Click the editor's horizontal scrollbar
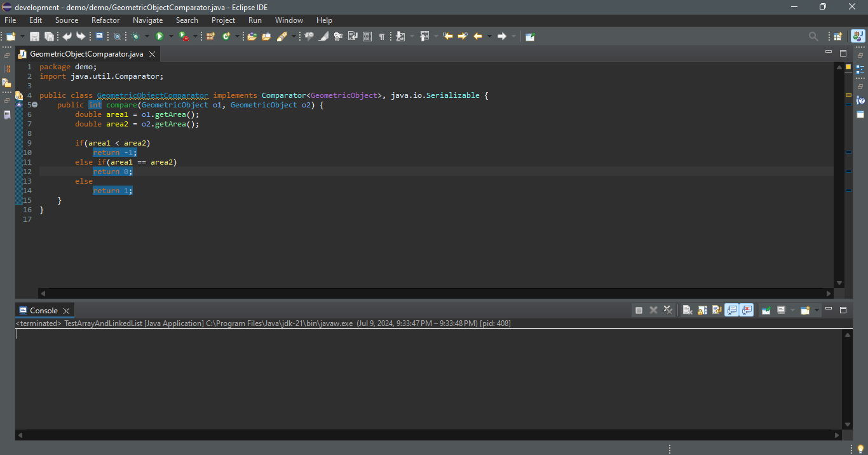 pos(435,294)
